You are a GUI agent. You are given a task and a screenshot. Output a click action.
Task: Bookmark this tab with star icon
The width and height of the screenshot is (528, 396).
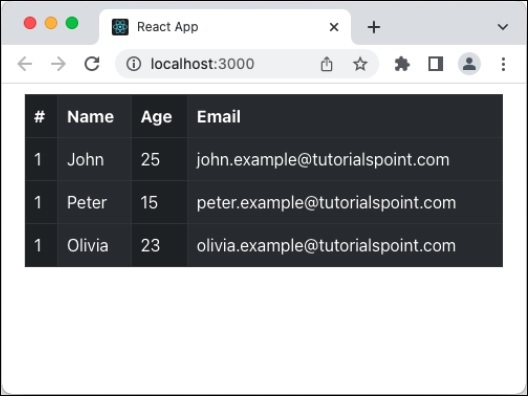tap(360, 64)
